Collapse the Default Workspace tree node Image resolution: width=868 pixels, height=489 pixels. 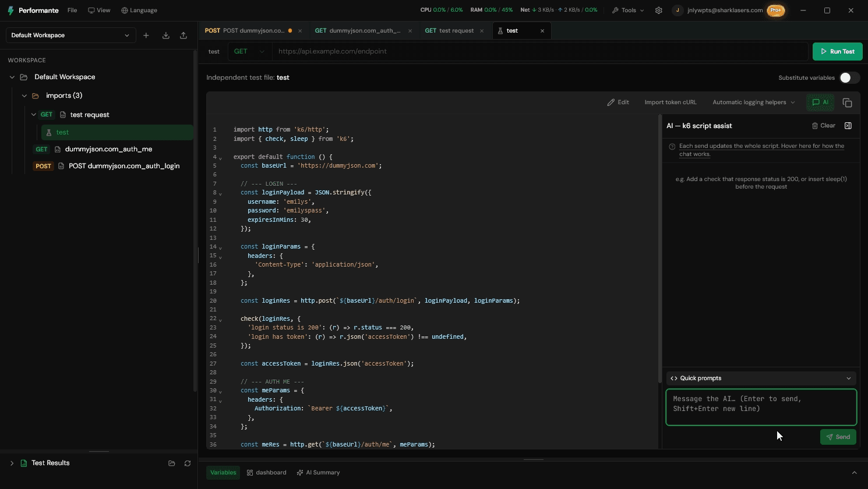(12, 77)
